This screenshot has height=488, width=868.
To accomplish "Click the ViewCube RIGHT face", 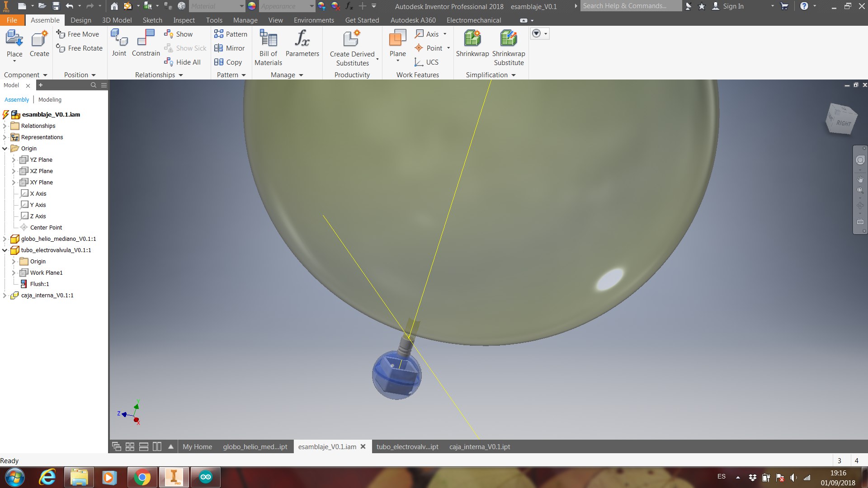I will pyautogui.click(x=843, y=123).
